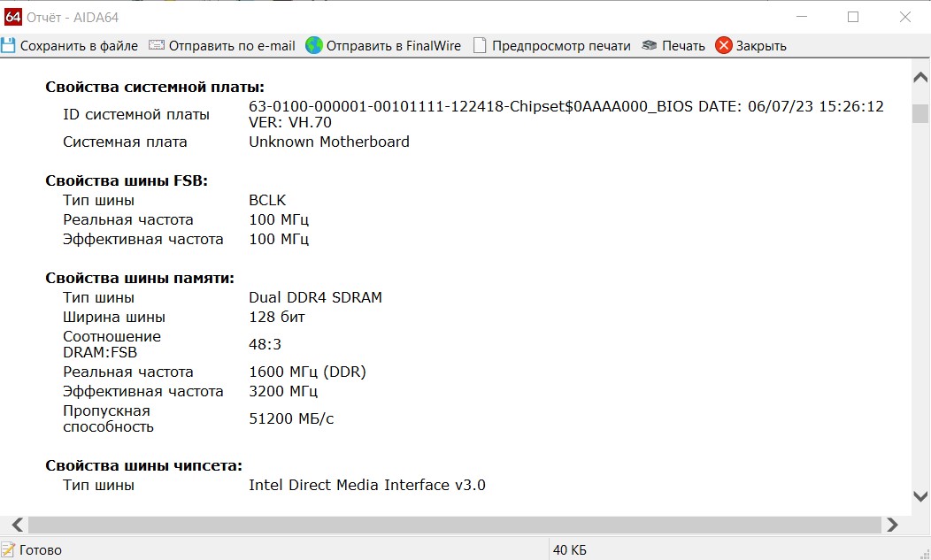The image size is (931, 560).
Task: Click heading Свойства шины FSB
Action: (127, 181)
